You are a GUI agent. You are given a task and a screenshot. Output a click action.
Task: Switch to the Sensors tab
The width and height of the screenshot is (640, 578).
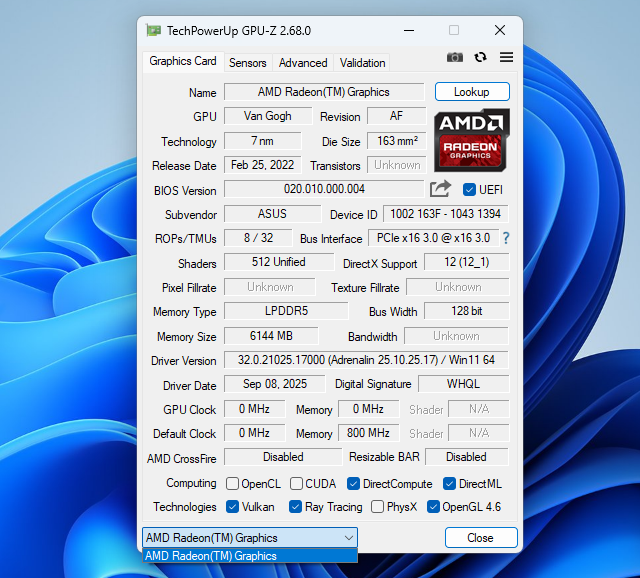click(x=247, y=62)
